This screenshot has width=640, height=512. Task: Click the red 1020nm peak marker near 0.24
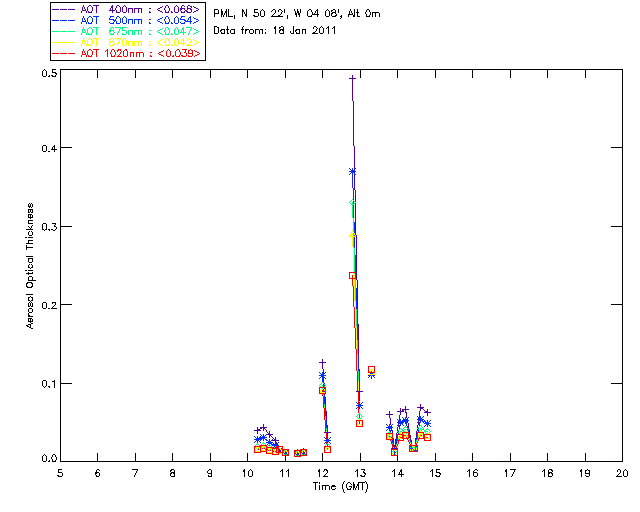352,276
